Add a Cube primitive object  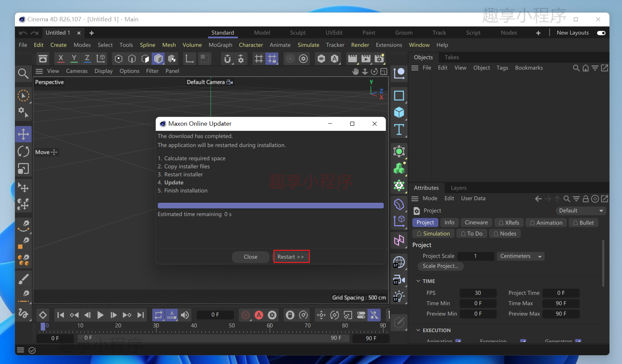399,112
